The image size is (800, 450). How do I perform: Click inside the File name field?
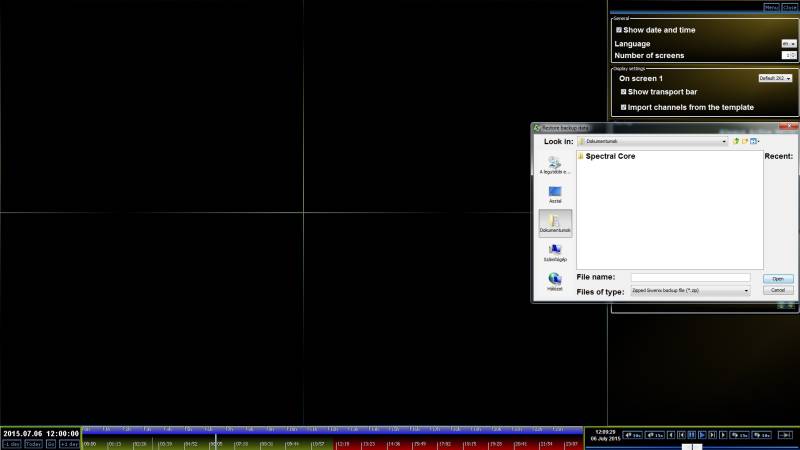[x=690, y=278]
